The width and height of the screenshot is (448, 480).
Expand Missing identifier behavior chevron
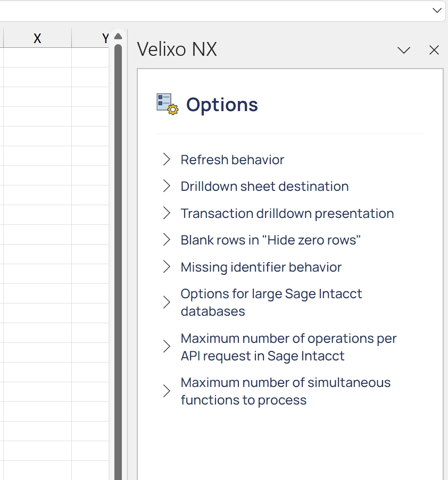coord(167,267)
